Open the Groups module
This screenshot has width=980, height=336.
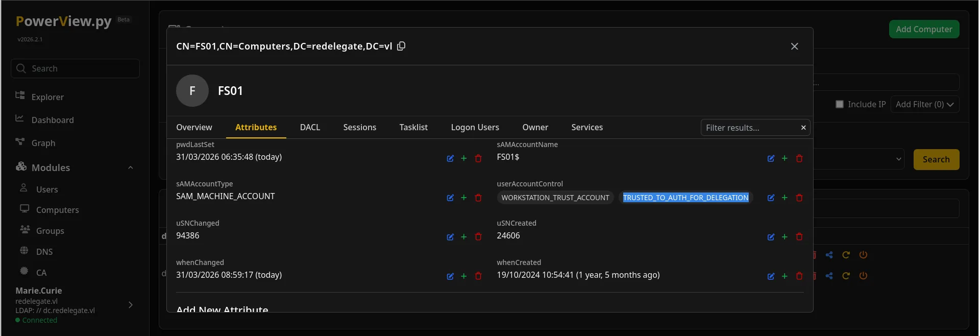pyautogui.click(x=50, y=230)
